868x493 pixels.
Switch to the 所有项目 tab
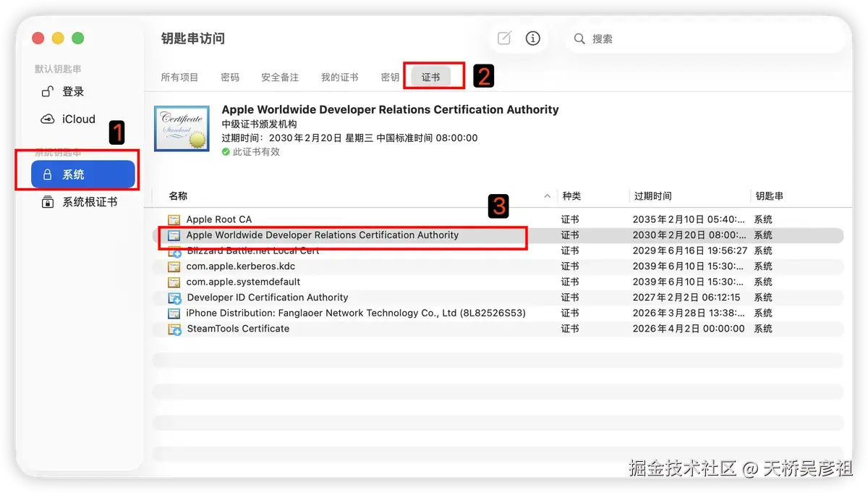click(179, 77)
